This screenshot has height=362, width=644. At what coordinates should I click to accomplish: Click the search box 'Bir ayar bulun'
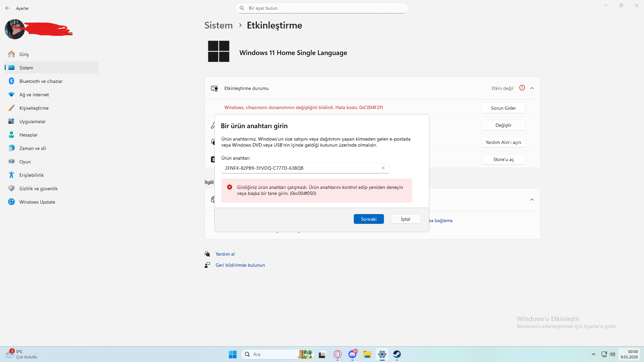[322, 8]
